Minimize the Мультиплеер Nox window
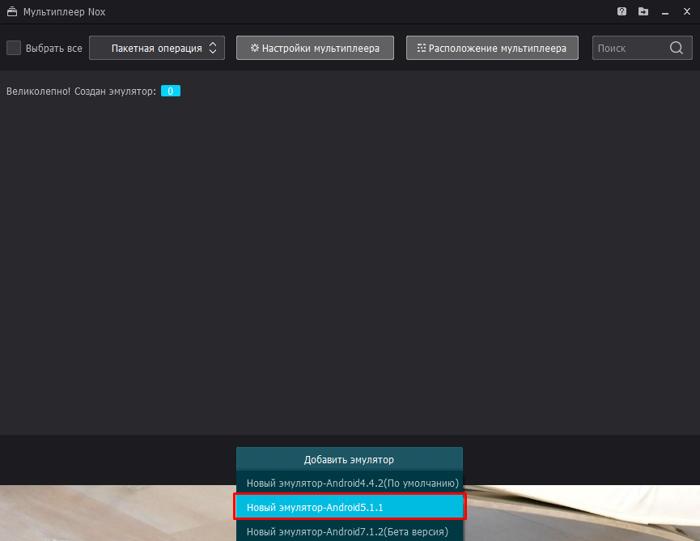700x541 pixels. tap(665, 12)
